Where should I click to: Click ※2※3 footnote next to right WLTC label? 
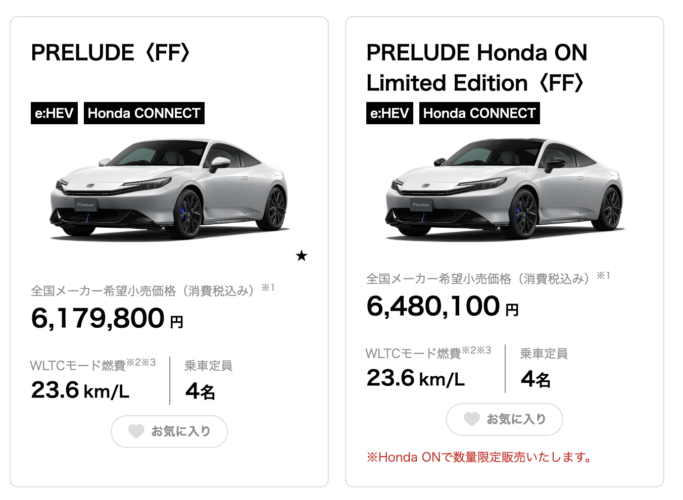click(x=476, y=350)
